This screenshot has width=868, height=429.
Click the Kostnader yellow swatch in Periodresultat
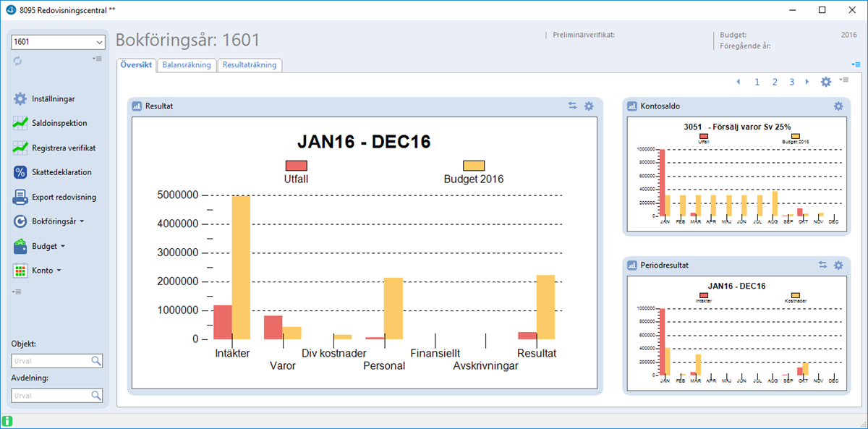[796, 295]
